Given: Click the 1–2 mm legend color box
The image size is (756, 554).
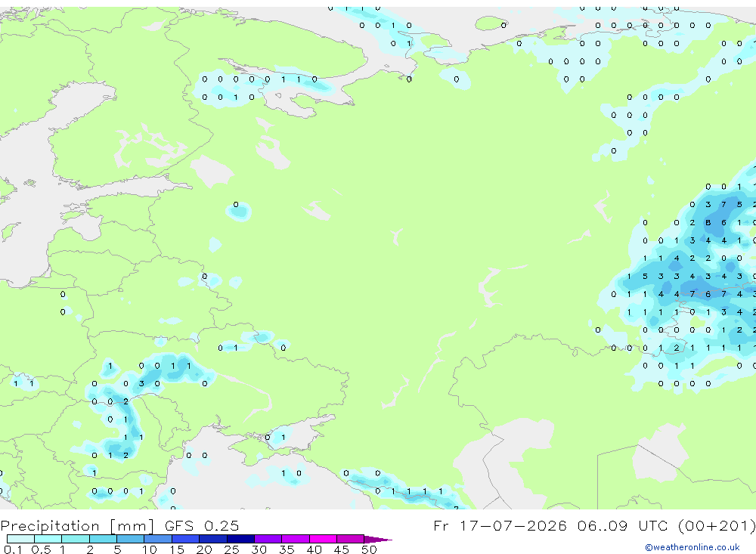Looking at the screenshot, I should [x=76, y=539].
